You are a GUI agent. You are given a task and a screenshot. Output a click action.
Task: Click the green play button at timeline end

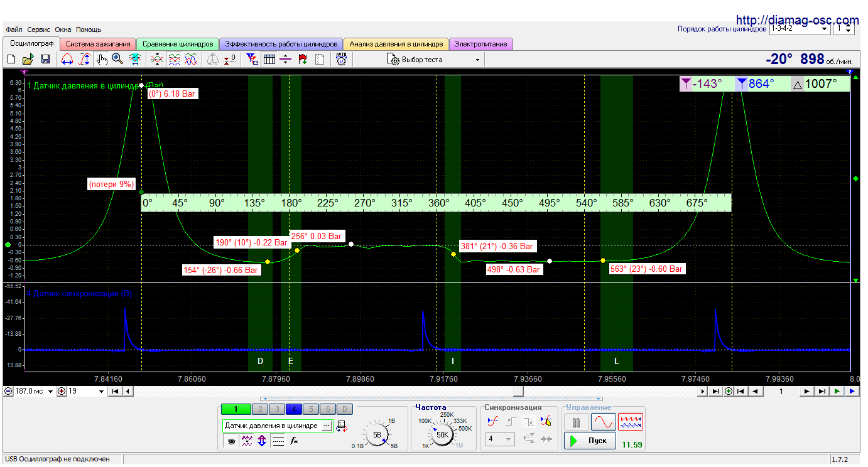[837, 391]
